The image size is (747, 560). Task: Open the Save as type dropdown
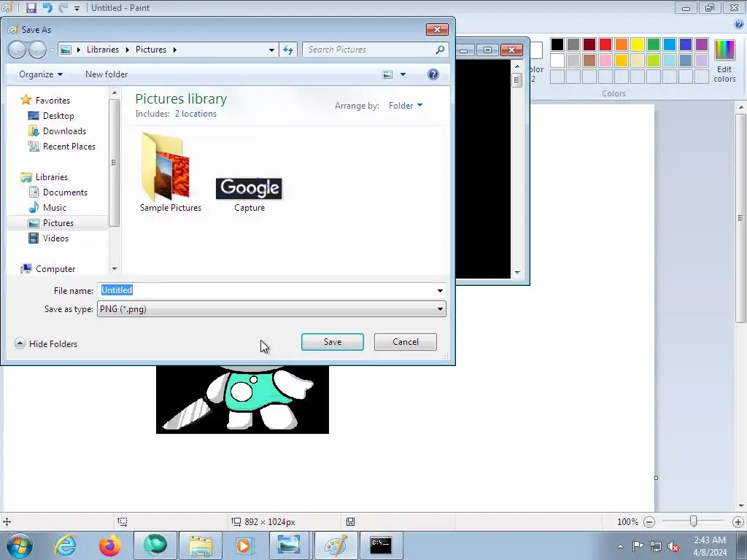(271, 309)
